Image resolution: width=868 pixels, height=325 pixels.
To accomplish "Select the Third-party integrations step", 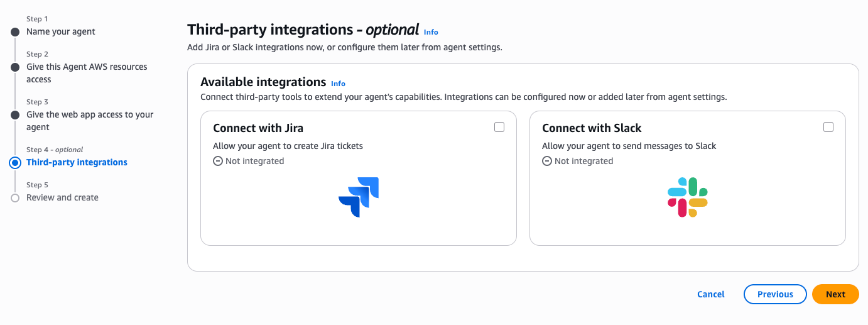I will [x=77, y=162].
